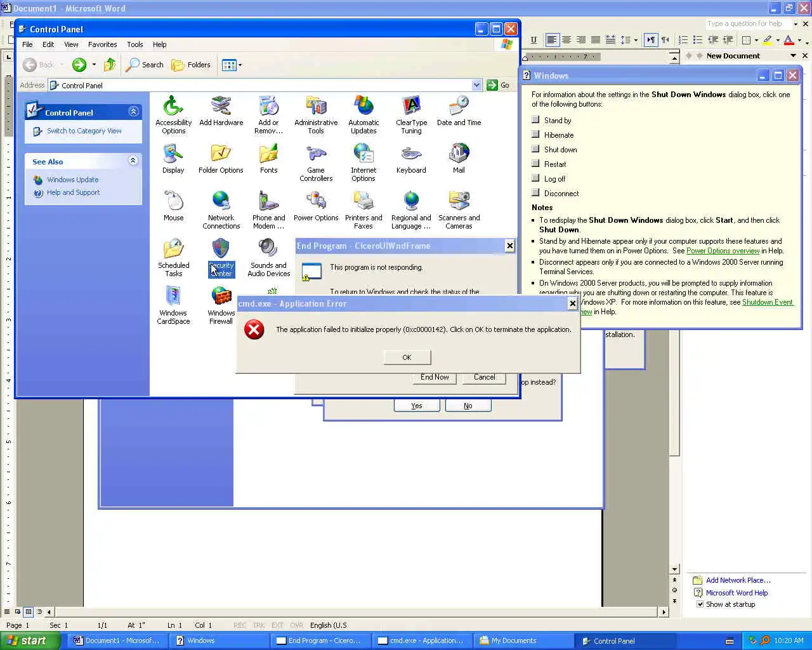Open the Fonts folder icon

tap(268, 159)
